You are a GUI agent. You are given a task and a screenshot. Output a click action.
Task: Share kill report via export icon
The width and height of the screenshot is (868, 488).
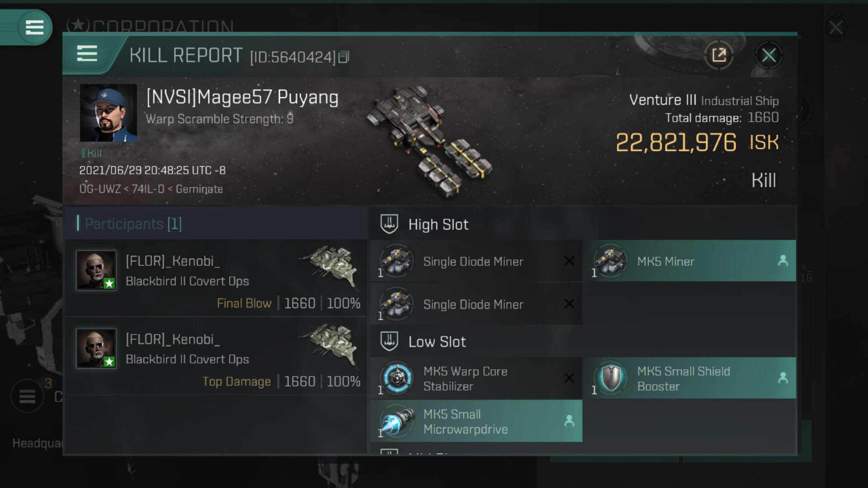pos(719,56)
